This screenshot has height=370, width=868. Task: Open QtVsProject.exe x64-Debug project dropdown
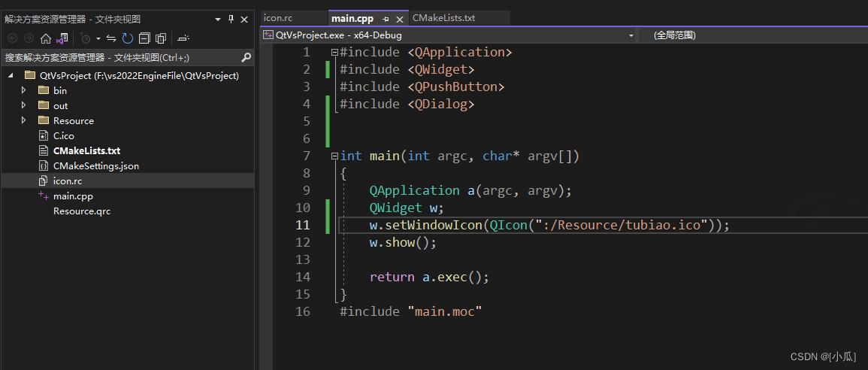click(x=449, y=35)
